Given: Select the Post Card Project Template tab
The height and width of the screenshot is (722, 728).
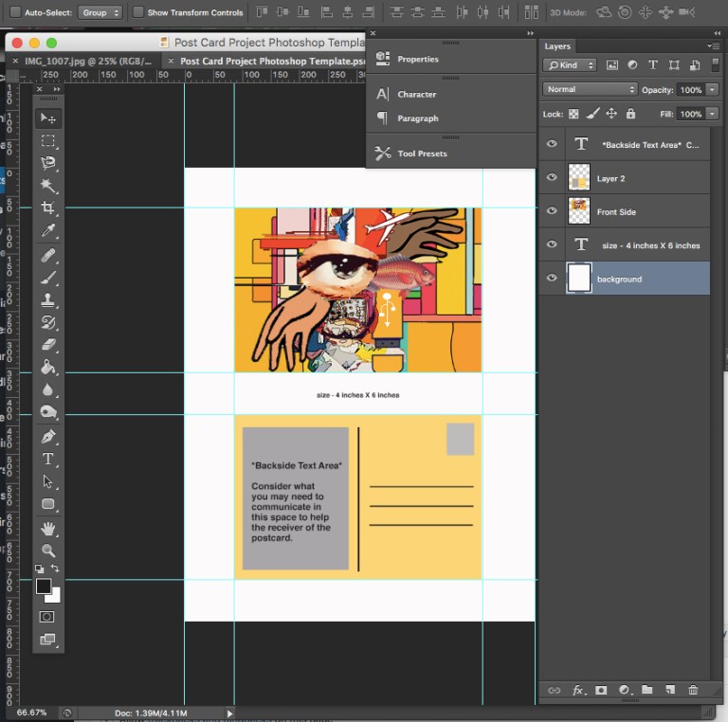Looking at the screenshot, I should (x=273, y=62).
